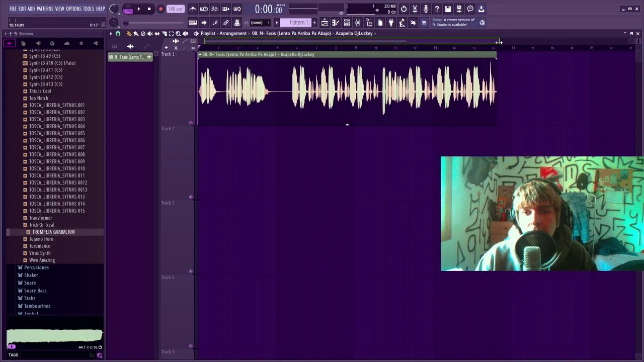Viewport: 644px width, 362px height.
Task: Stop playback with the stop button
Action: pos(149,9)
